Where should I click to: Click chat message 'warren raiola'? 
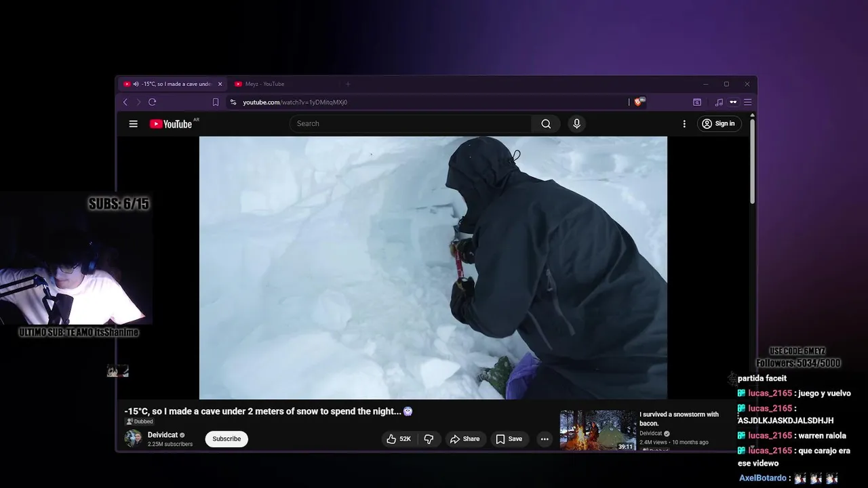click(x=822, y=436)
